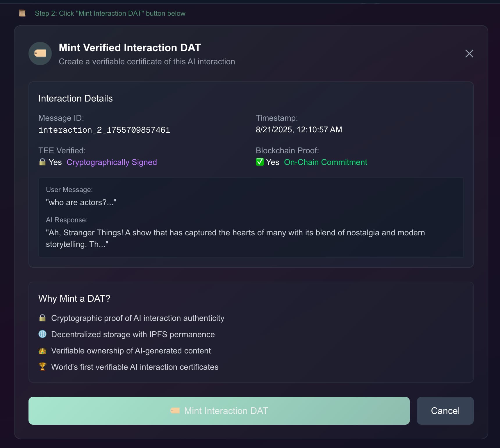
Task: Click the trophy icon for verifiable AI certificates
Action: click(x=42, y=367)
